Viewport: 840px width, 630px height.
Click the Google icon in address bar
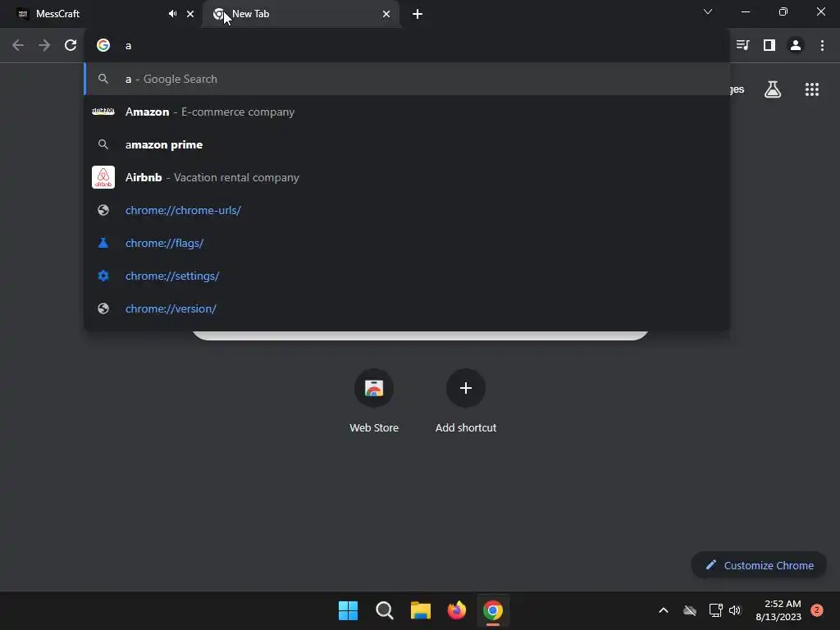tap(103, 46)
